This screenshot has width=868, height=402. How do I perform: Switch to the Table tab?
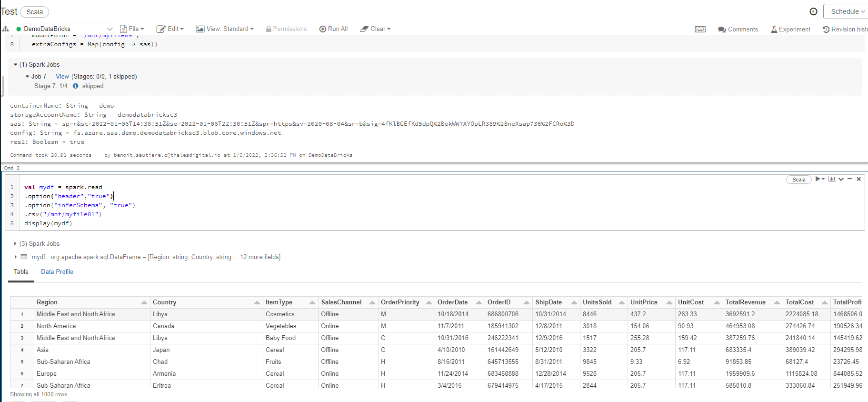(x=21, y=272)
